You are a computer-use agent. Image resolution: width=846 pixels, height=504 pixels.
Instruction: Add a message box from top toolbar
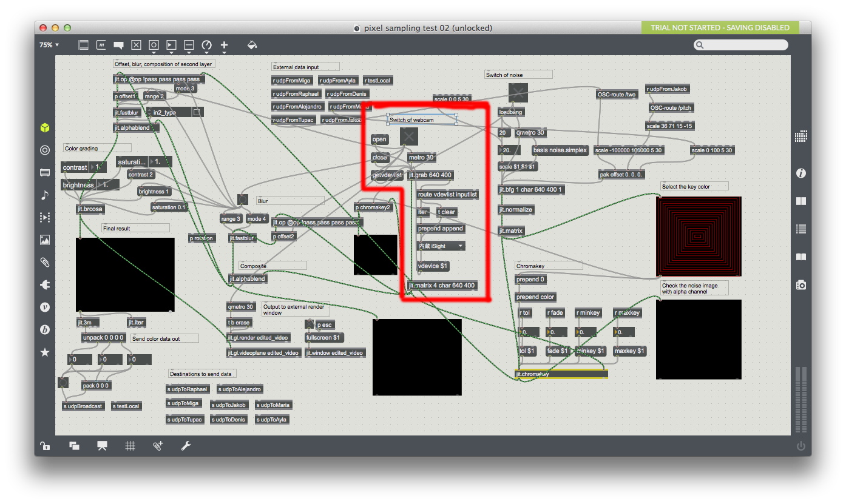[x=101, y=45]
